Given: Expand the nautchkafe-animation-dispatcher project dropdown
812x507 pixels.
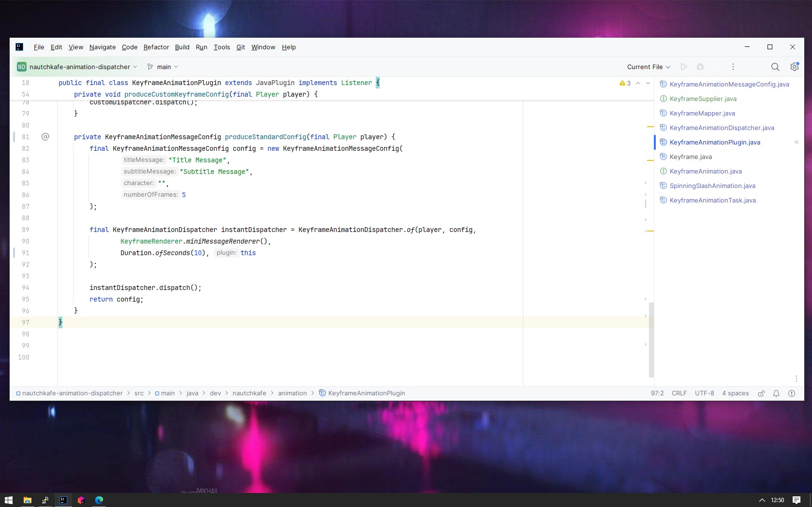Looking at the screenshot, I should [x=77, y=67].
